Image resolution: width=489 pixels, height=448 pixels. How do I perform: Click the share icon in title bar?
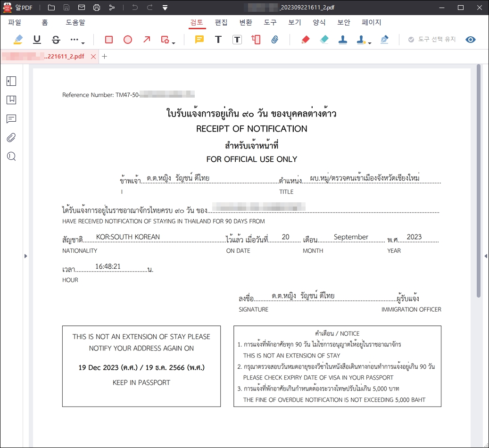112,8
